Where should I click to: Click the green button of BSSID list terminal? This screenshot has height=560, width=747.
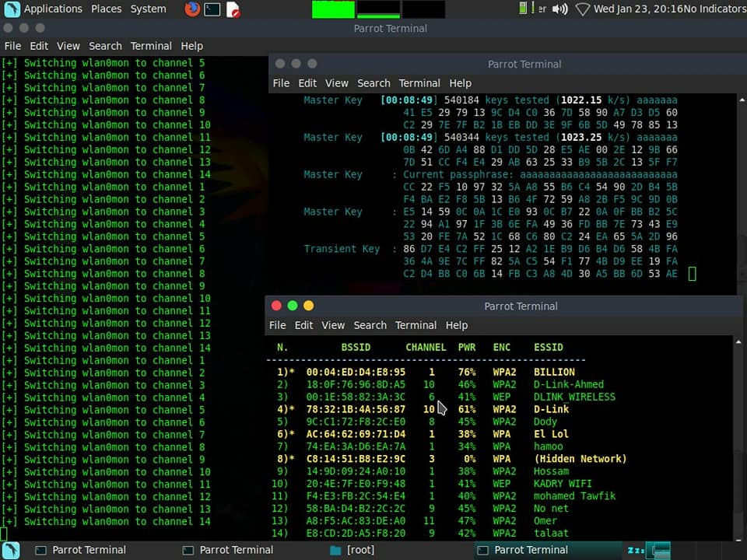click(x=293, y=306)
